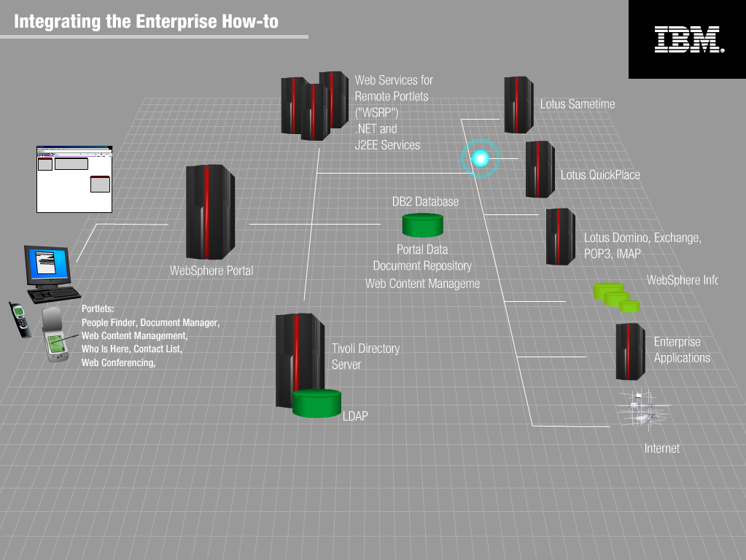Click the Integrating the Enterprise How-to title
Image resolution: width=746 pixels, height=560 pixels.
[146, 21]
